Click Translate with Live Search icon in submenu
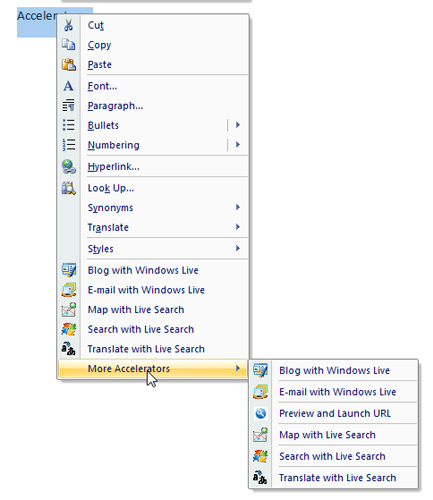The width and height of the screenshot is (433, 500). tap(260, 477)
